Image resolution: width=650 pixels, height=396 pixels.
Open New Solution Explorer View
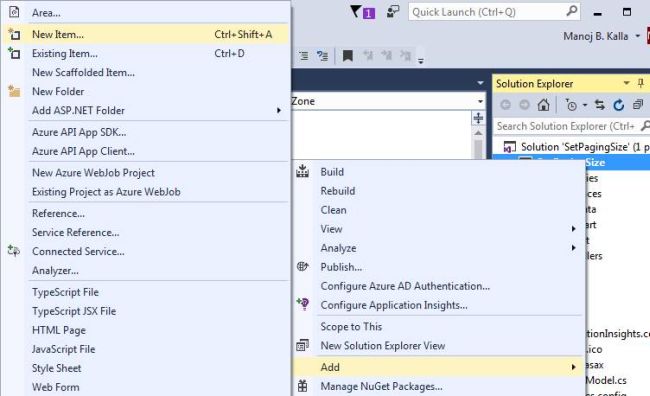(439, 346)
